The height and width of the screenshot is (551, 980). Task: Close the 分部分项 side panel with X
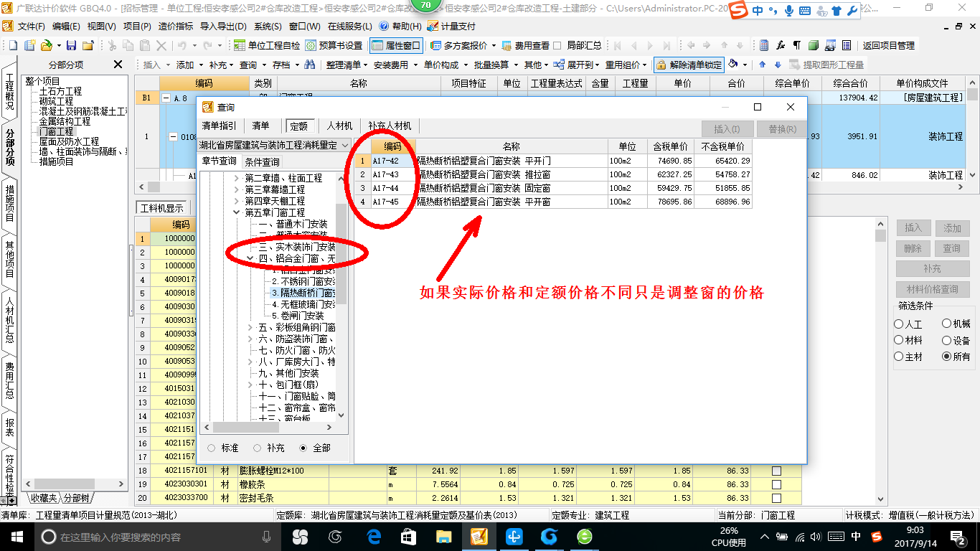click(118, 65)
